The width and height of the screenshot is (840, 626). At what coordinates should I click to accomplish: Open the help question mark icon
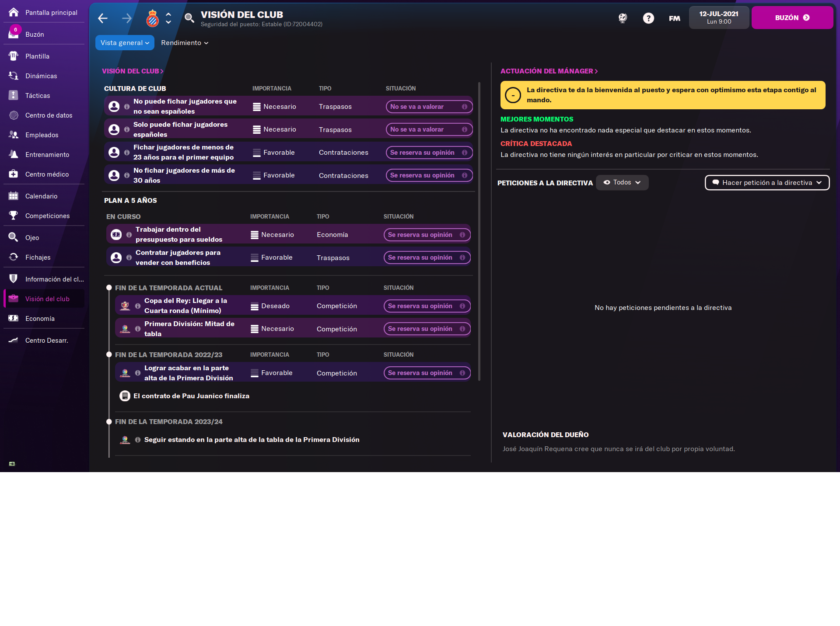click(x=648, y=18)
